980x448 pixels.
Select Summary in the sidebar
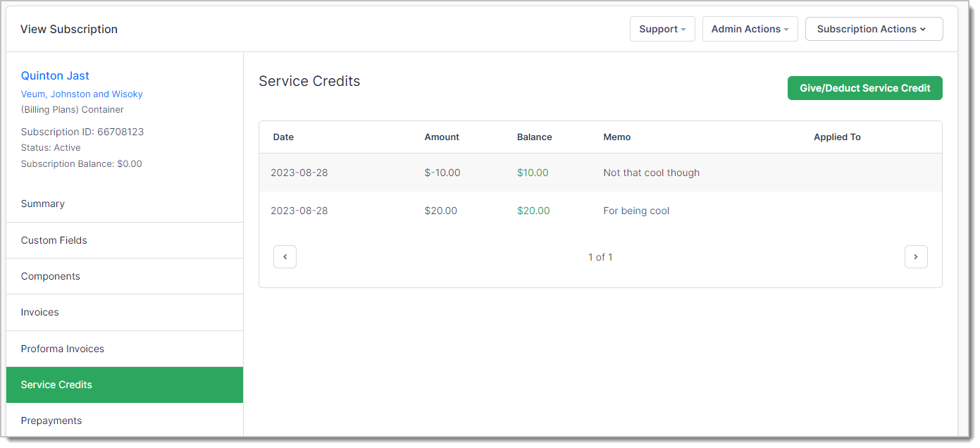pos(43,204)
